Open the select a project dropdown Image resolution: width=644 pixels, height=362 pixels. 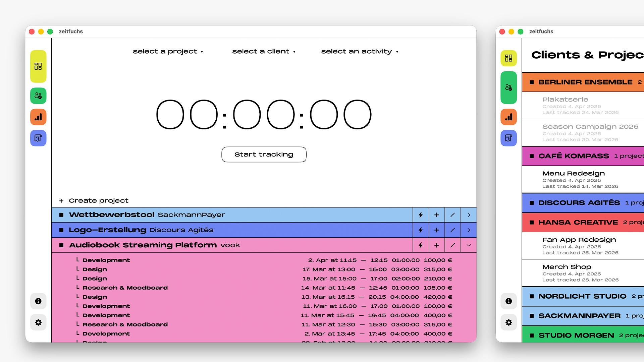(x=168, y=51)
